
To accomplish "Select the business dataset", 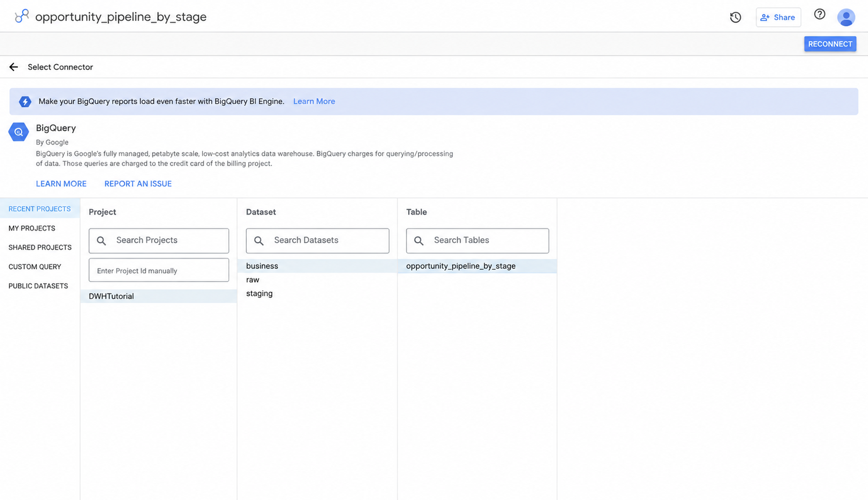I will 317,266.
